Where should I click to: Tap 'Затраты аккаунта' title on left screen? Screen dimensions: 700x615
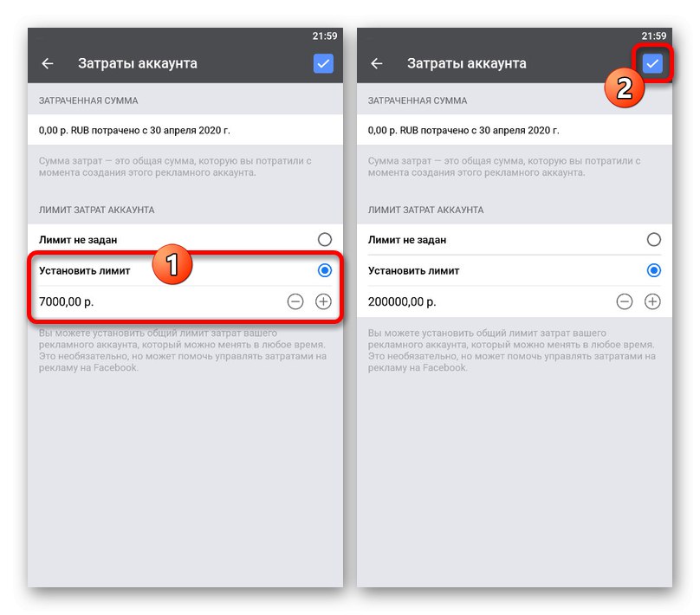point(138,63)
